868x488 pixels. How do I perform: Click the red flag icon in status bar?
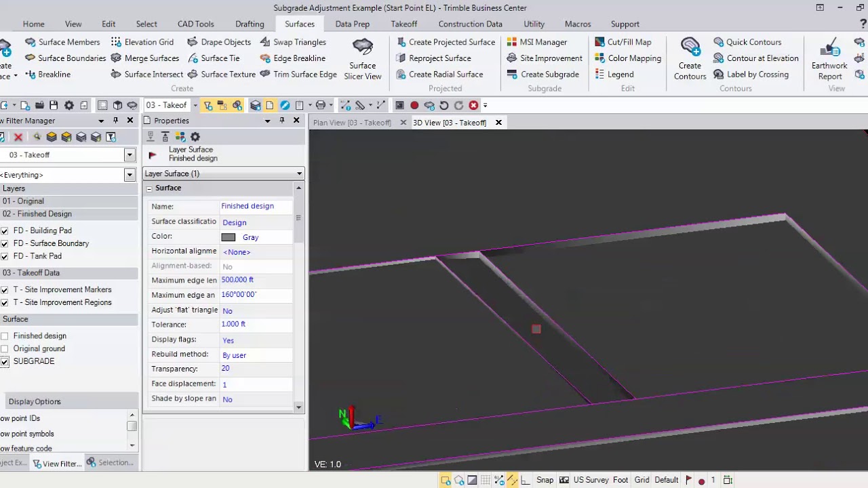[x=688, y=480]
